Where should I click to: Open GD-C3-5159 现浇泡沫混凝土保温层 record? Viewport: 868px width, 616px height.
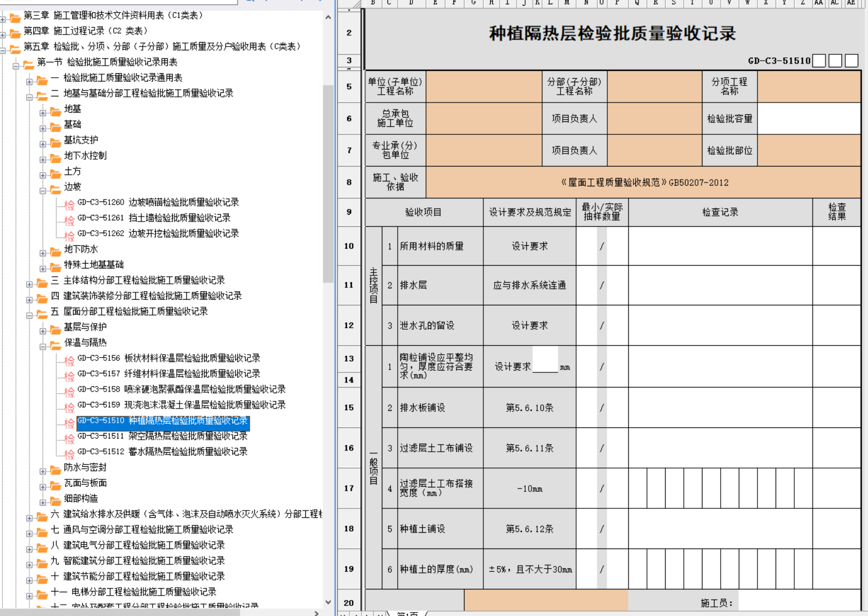click(x=181, y=405)
